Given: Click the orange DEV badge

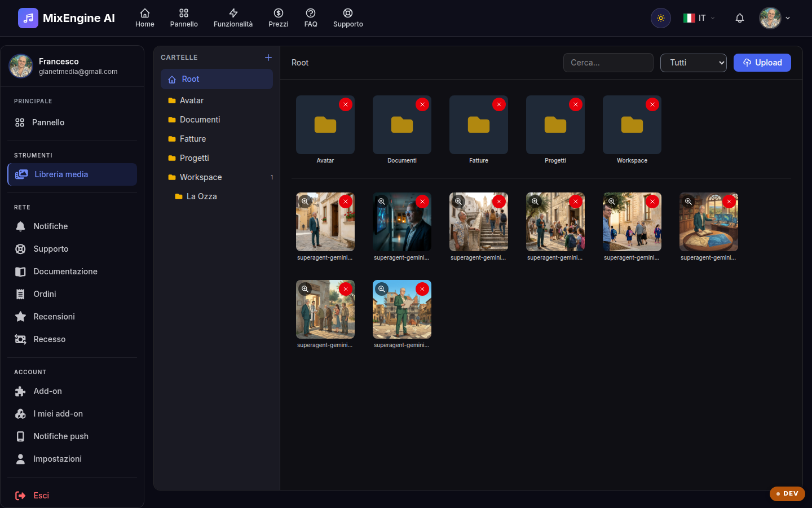Looking at the screenshot, I should (x=787, y=493).
